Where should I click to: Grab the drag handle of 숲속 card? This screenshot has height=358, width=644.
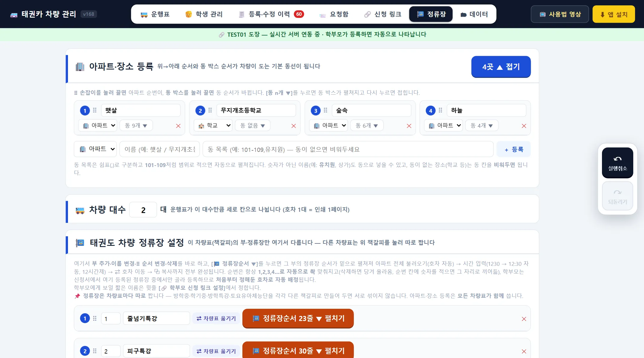[326, 110]
